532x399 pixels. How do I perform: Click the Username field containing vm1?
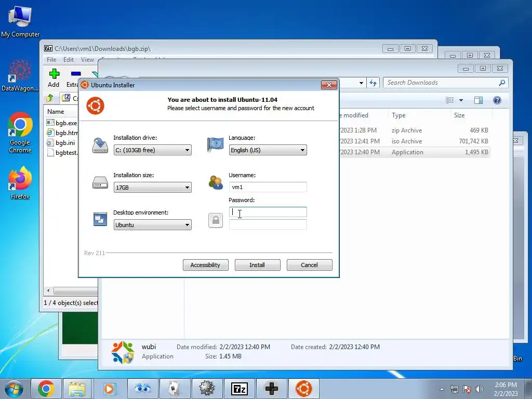268,187
